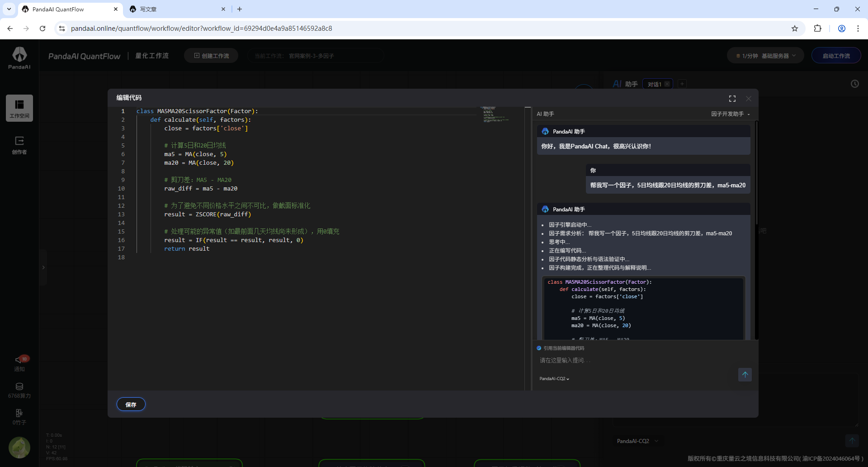Click line 7 ma20 = MA(close, 20)

click(199, 163)
